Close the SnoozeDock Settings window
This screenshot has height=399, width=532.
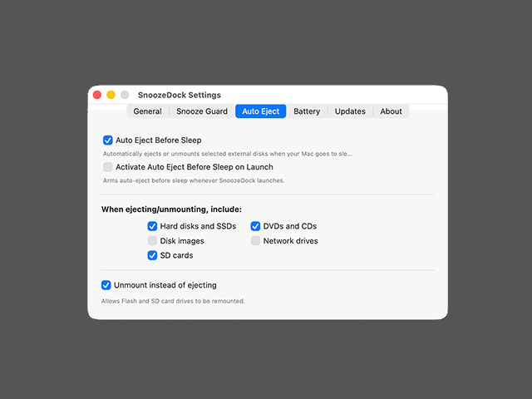pos(97,95)
